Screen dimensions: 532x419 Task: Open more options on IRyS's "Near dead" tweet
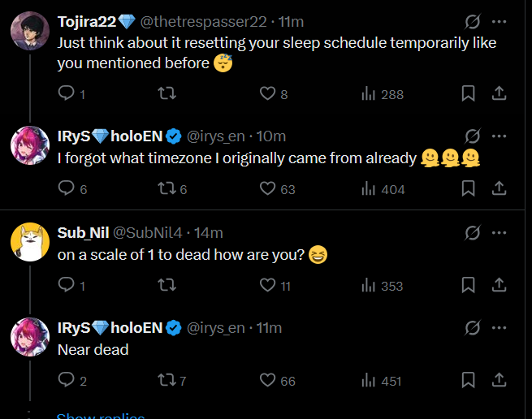click(500, 328)
